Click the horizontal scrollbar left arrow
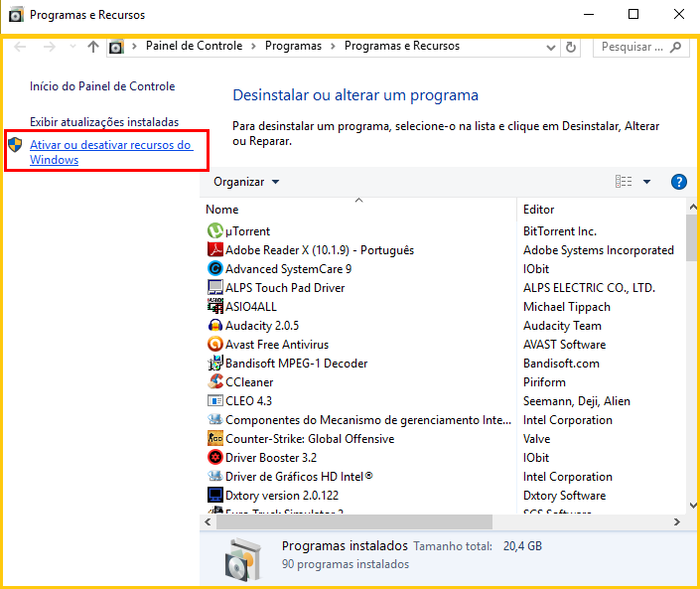The image size is (700, 589). pos(209,521)
